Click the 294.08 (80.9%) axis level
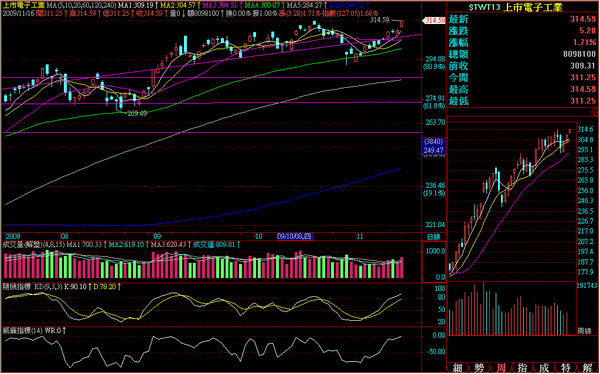This screenshot has width=600, height=374. pyautogui.click(x=435, y=63)
